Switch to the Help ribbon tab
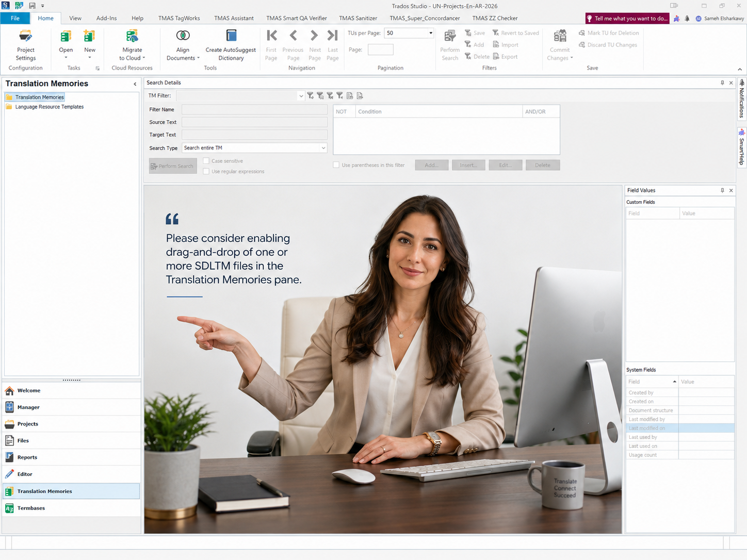 pyautogui.click(x=137, y=18)
